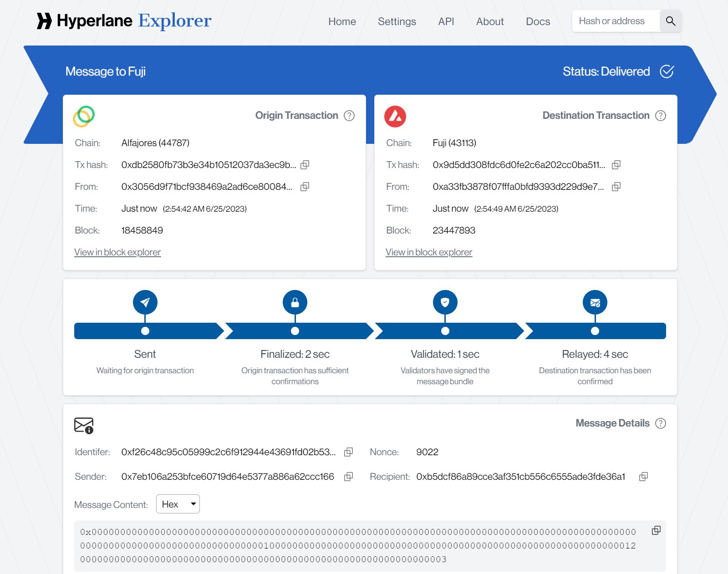Copy the Recipient address
Viewport: 728px width, 574px height.
point(644,477)
